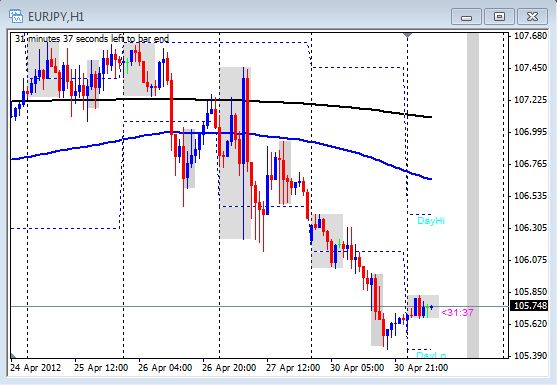Click the 27 Apr 12:00 time label
Image resolution: width=557 pixels, height=385 pixels.
pyautogui.click(x=293, y=368)
